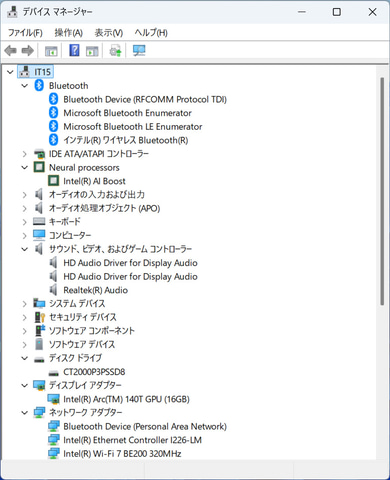Screen dimensions: 390x480
Task: Expand the IDE ATA/ATAPI コントローラー node
Action: (24, 154)
